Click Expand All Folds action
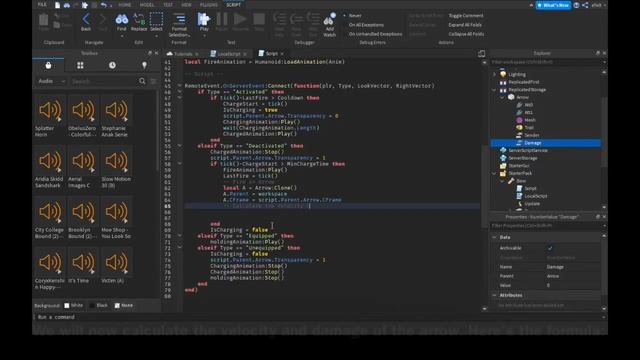 465,25
